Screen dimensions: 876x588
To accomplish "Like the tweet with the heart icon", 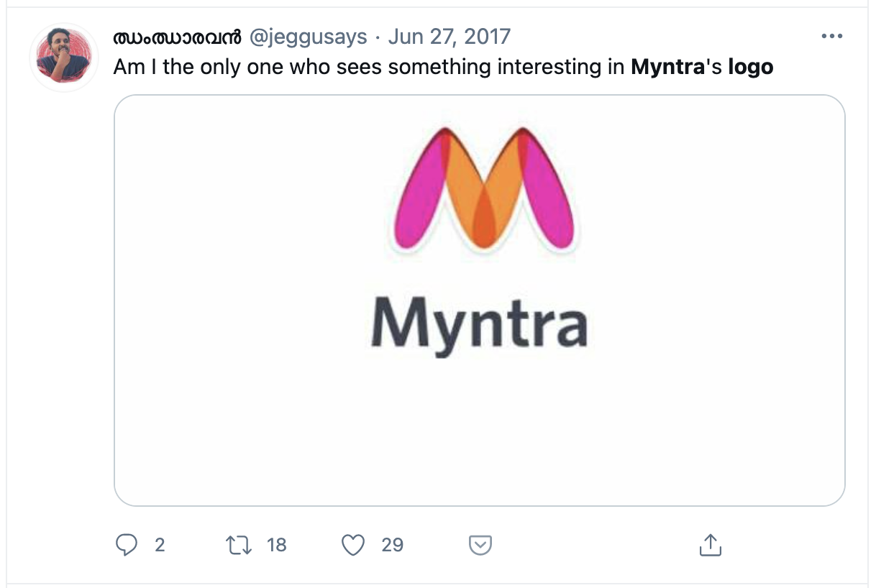I will [353, 546].
